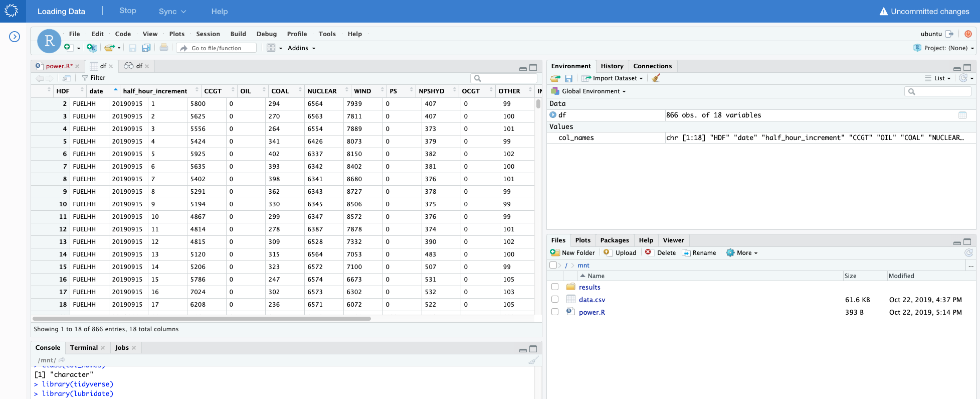
Task: Open the More gear dropdown in Files
Action: pyautogui.click(x=742, y=252)
